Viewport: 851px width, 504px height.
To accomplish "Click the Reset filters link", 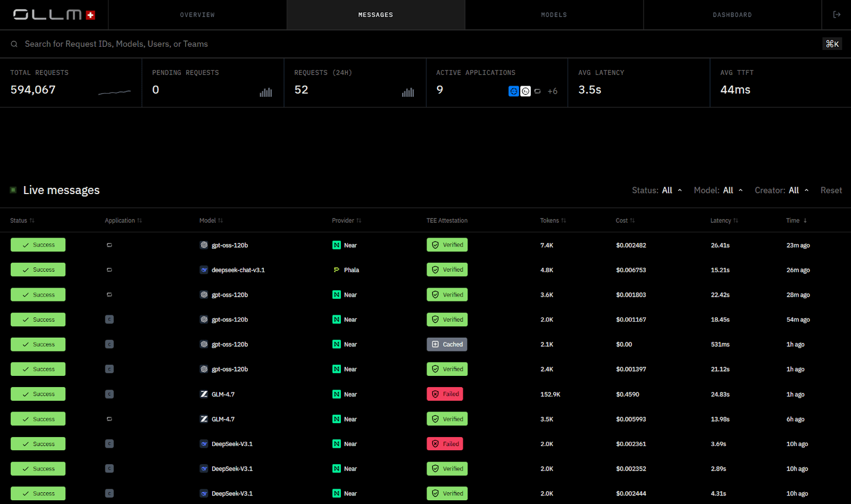I will click(x=831, y=190).
